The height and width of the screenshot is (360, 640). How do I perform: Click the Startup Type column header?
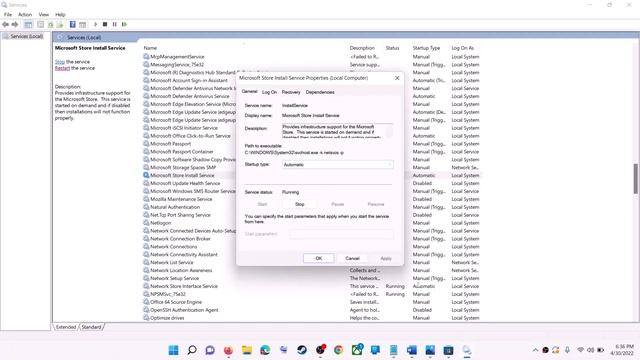click(x=426, y=48)
